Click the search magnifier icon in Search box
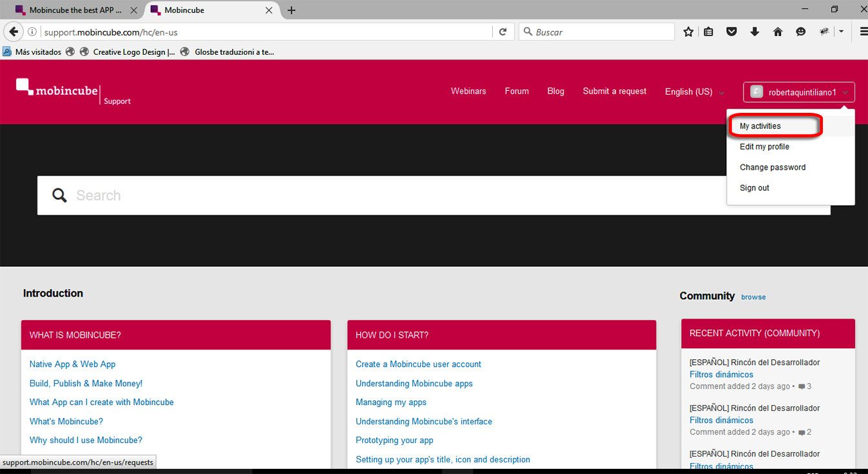Viewport: 868px width, 474px height. 59,195
